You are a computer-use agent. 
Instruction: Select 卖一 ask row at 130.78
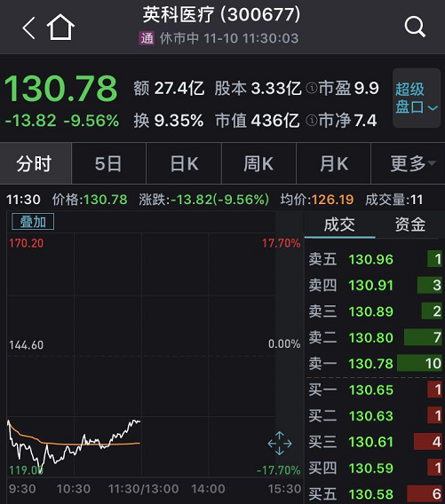(375, 364)
